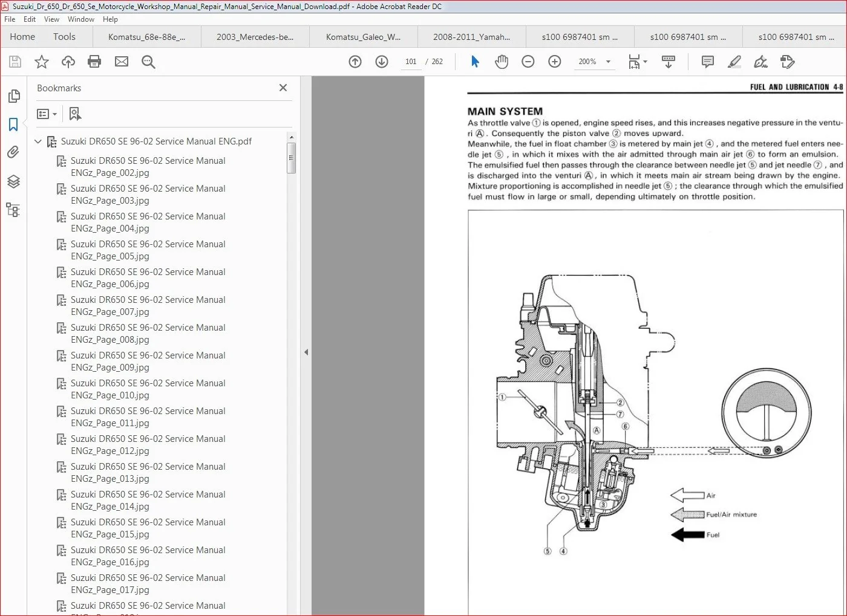This screenshot has width=847, height=616.
Task: Click the find current bookmark icon
Action: pos(75,114)
